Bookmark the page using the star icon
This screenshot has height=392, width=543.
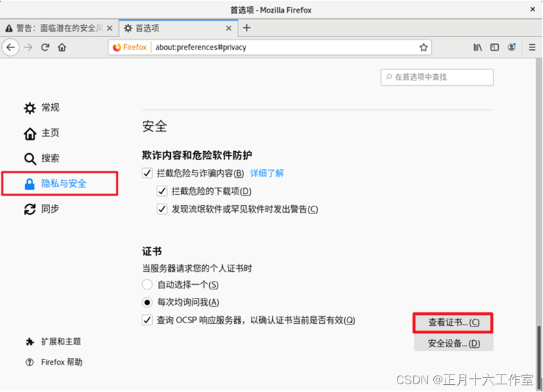[423, 47]
